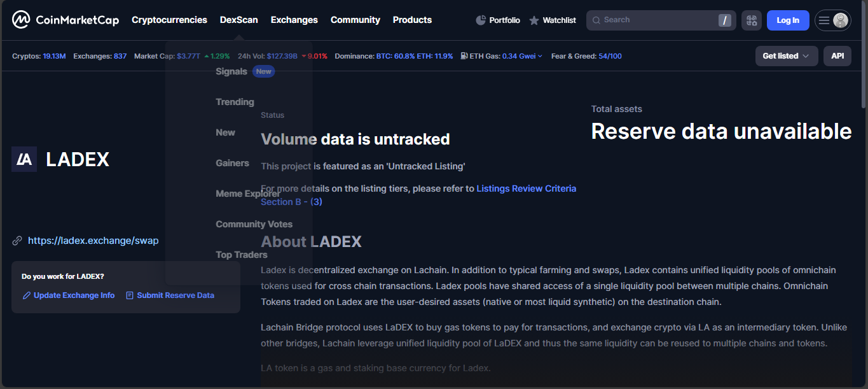
Task: Click the API button
Action: pyautogui.click(x=837, y=56)
